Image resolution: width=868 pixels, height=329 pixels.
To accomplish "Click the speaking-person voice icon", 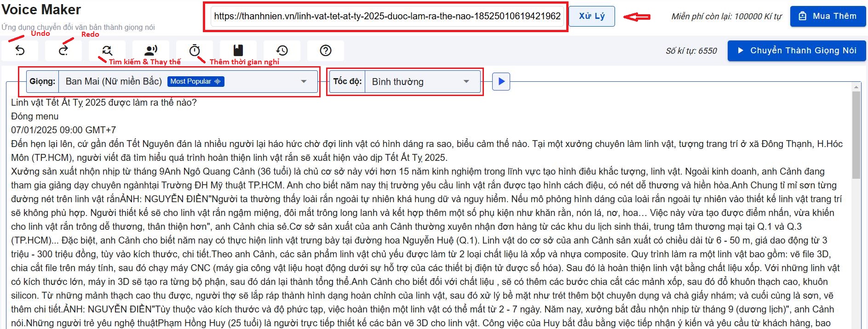I will coord(151,51).
